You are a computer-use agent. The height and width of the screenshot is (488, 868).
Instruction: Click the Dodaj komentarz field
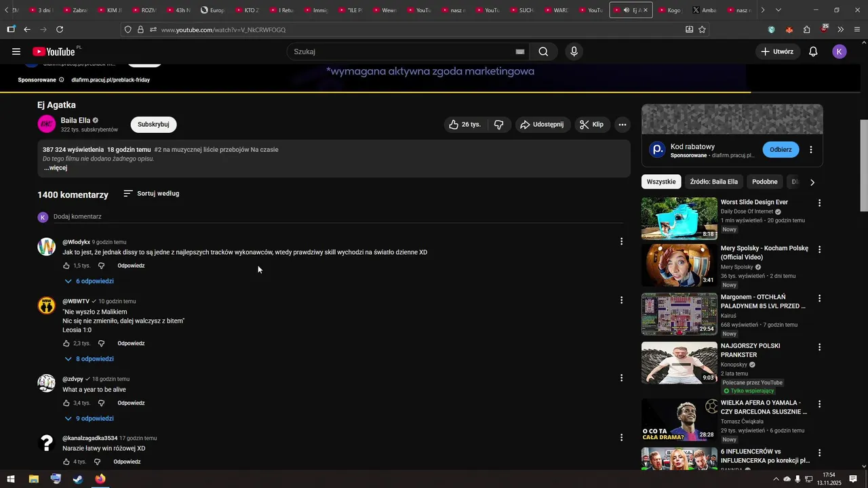[x=338, y=217]
